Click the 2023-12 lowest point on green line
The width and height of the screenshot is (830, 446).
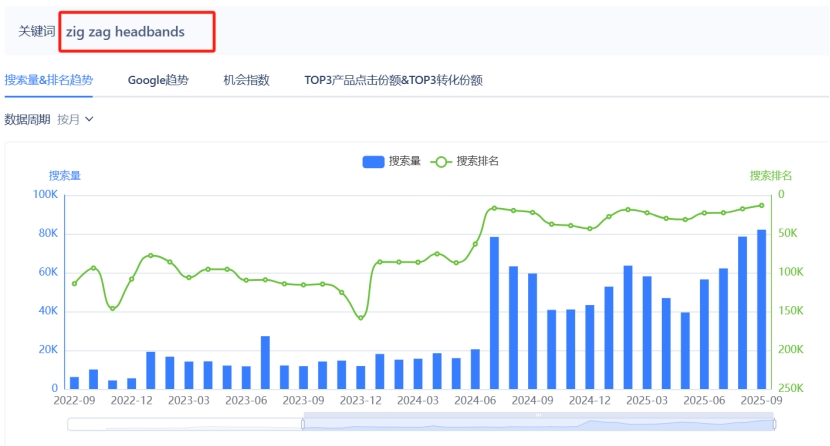[361, 318]
